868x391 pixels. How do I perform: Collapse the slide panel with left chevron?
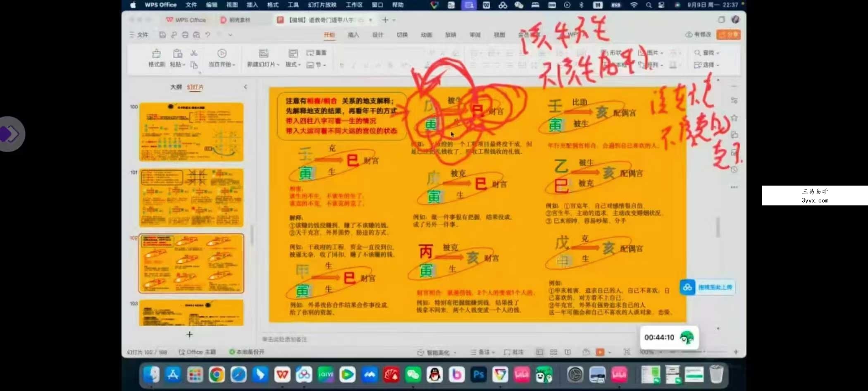pyautogui.click(x=246, y=87)
